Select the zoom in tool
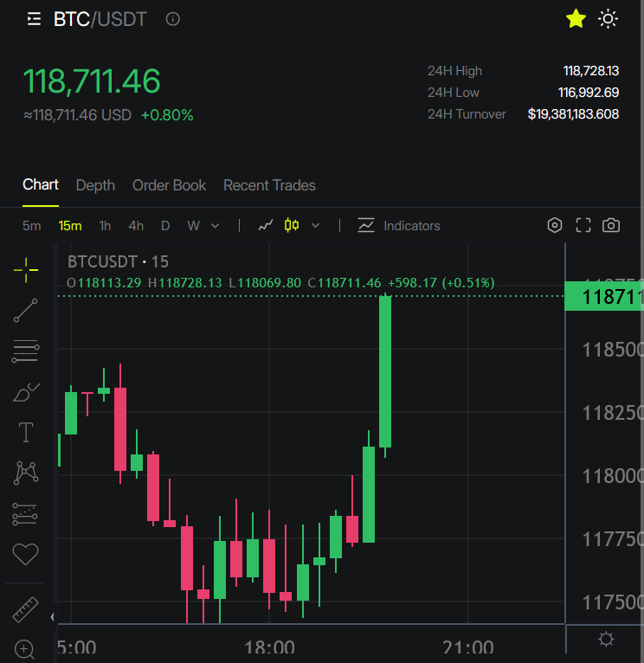Image resolution: width=644 pixels, height=663 pixels. click(x=24, y=649)
